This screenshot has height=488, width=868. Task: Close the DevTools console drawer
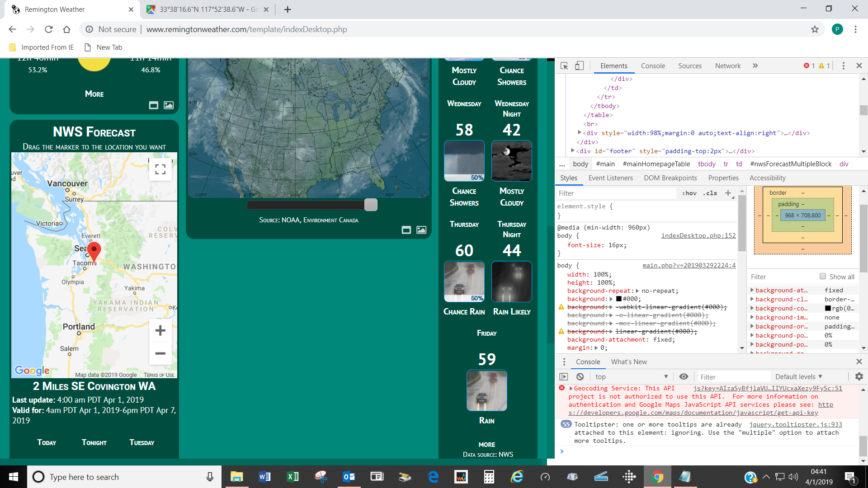point(859,361)
